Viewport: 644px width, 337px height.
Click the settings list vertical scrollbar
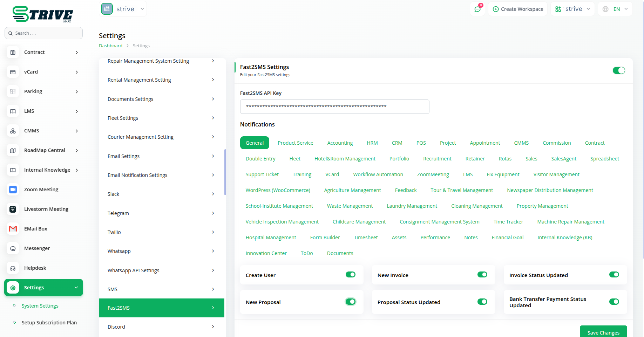225,172
